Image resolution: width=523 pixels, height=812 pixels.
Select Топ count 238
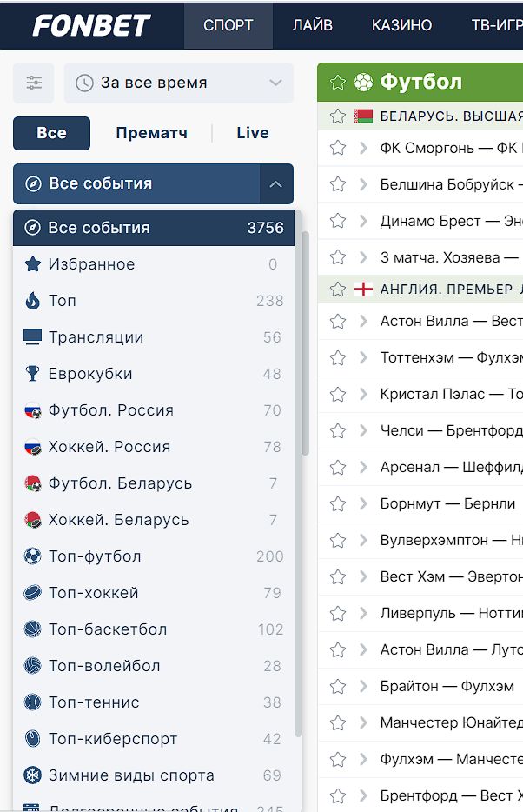coord(270,301)
